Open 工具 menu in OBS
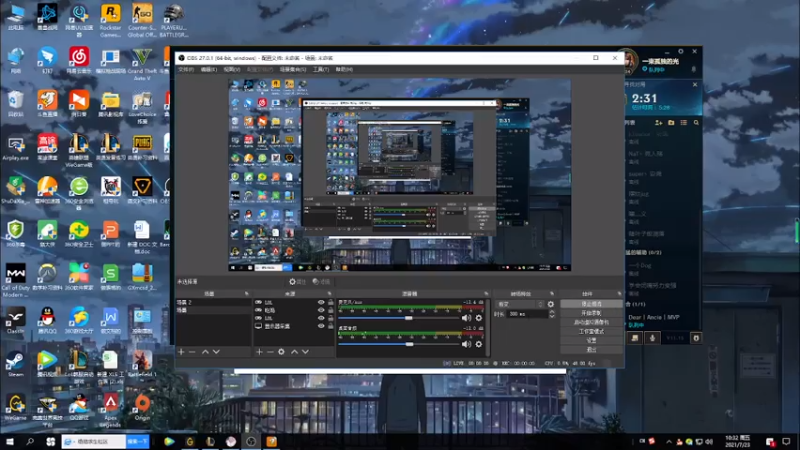This screenshot has width=800, height=450. [321, 69]
